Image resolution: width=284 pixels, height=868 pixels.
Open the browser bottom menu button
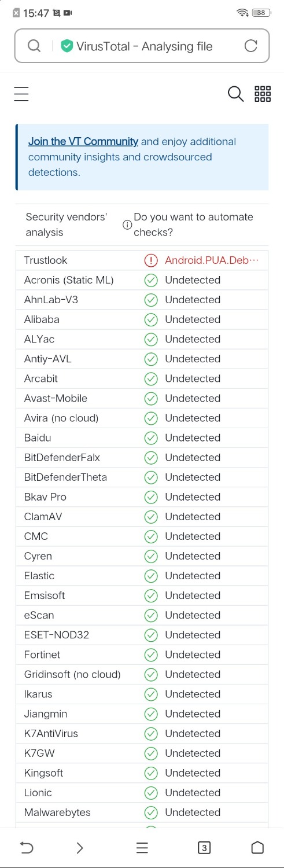pyautogui.click(x=142, y=848)
